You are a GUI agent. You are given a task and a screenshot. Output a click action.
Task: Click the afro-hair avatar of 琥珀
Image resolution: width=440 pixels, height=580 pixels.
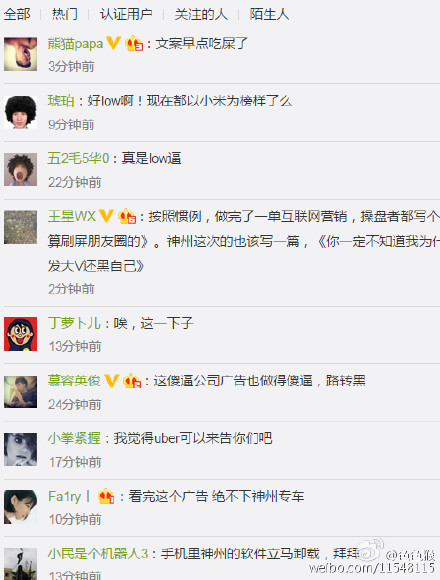coord(20,112)
